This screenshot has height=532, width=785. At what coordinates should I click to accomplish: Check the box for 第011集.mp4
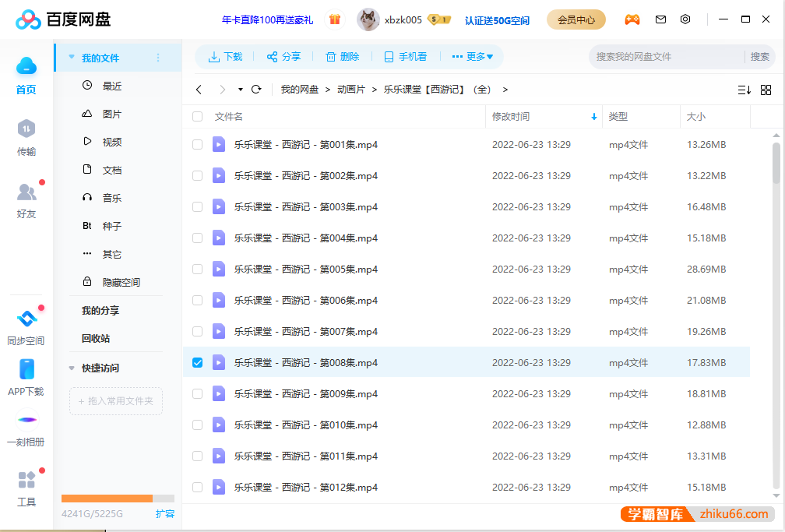coord(198,456)
